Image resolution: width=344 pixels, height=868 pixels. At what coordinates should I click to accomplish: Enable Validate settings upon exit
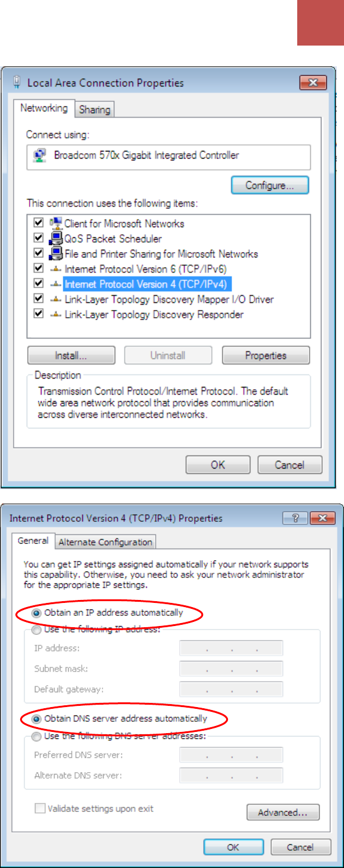(x=40, y=808)
